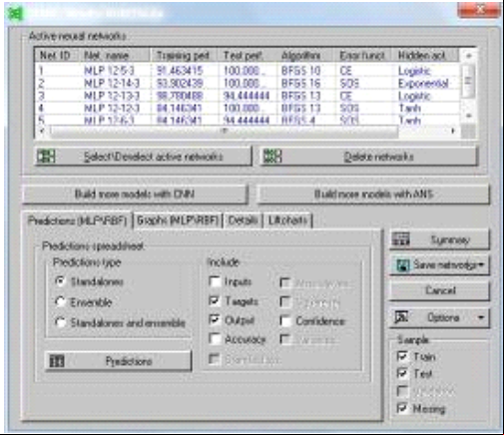Viewport: 504px width, 435px height.
Task: Switch to the Graphs (MLP\RBF) tab
Action: 178,220
